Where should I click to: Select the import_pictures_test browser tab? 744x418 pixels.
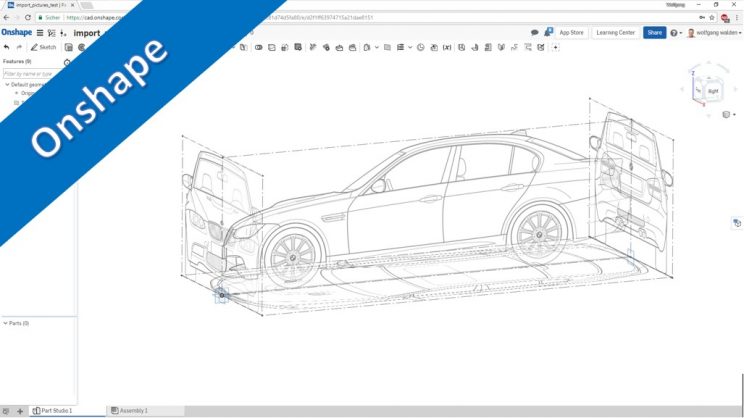[x=41, y=5]
